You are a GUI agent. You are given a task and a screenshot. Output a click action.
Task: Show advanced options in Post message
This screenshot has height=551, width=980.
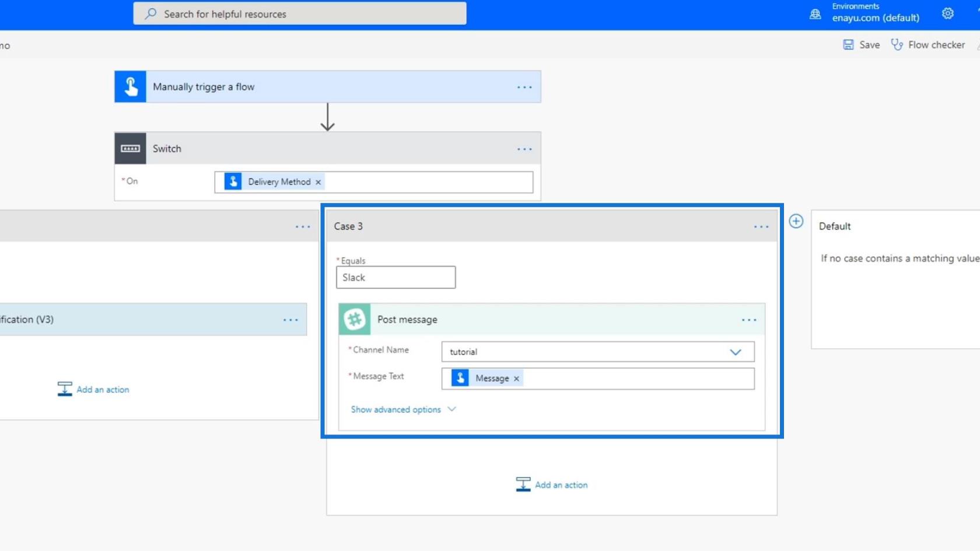click(x=395, y=409)
